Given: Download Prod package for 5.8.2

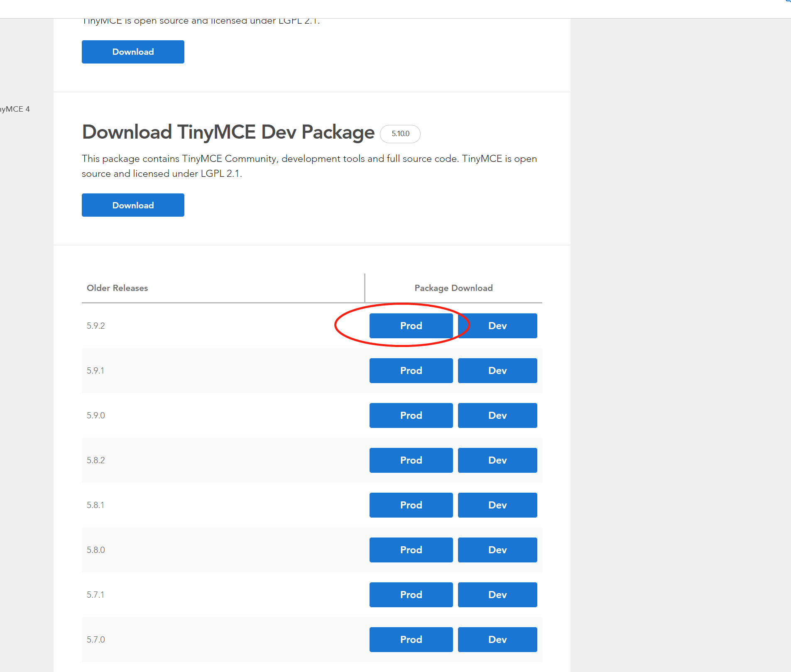Looking at the screenshot, I should 411,460.
